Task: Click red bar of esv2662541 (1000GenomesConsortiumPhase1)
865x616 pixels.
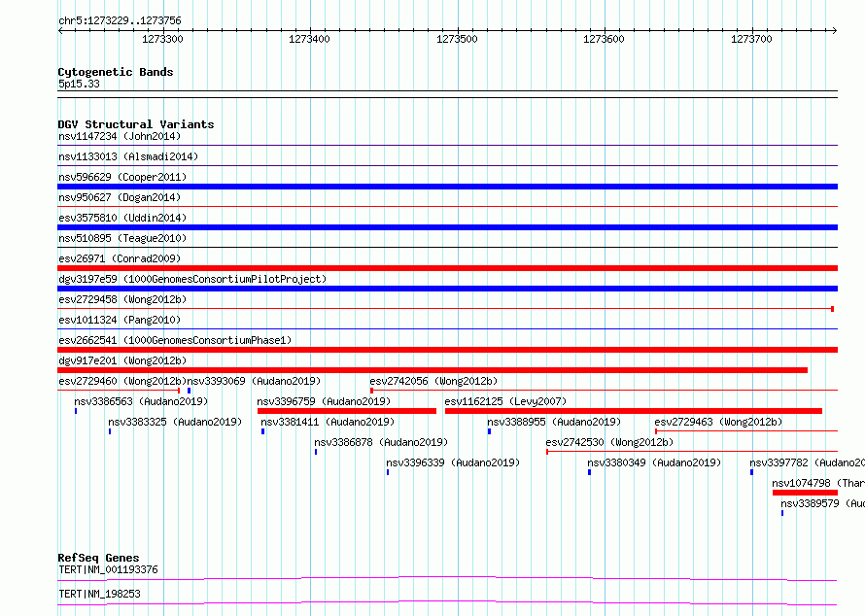Action: click(447, 350)
